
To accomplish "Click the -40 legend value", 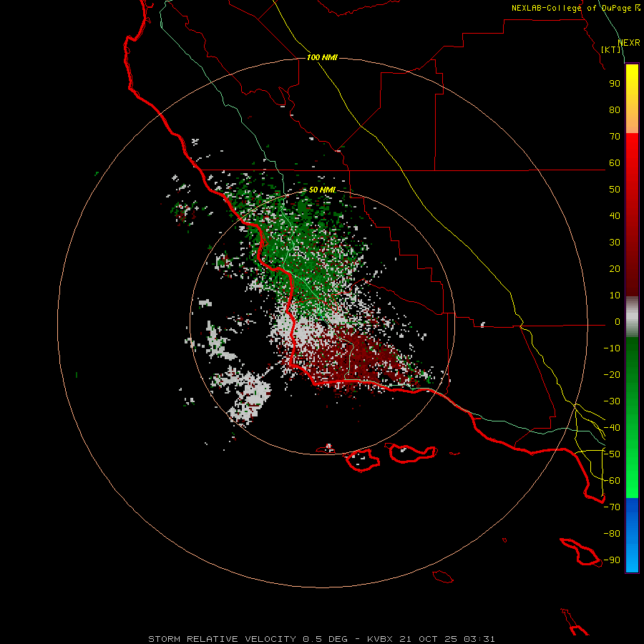I will click(x=612, y=428).
